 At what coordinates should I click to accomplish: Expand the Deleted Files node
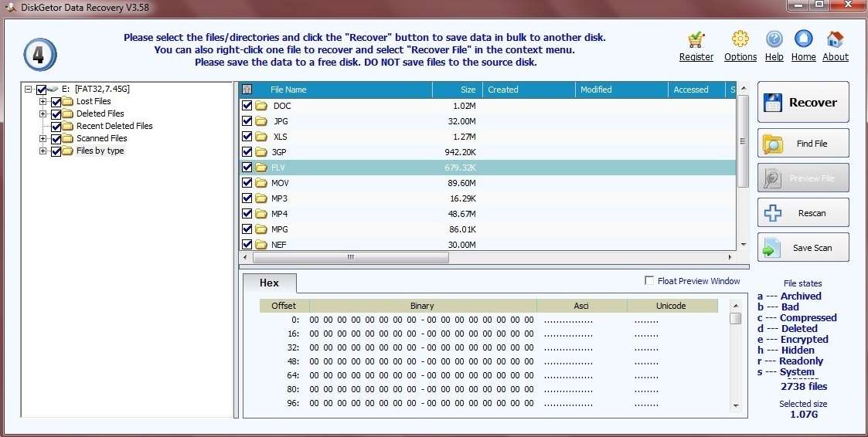(43, 114)
